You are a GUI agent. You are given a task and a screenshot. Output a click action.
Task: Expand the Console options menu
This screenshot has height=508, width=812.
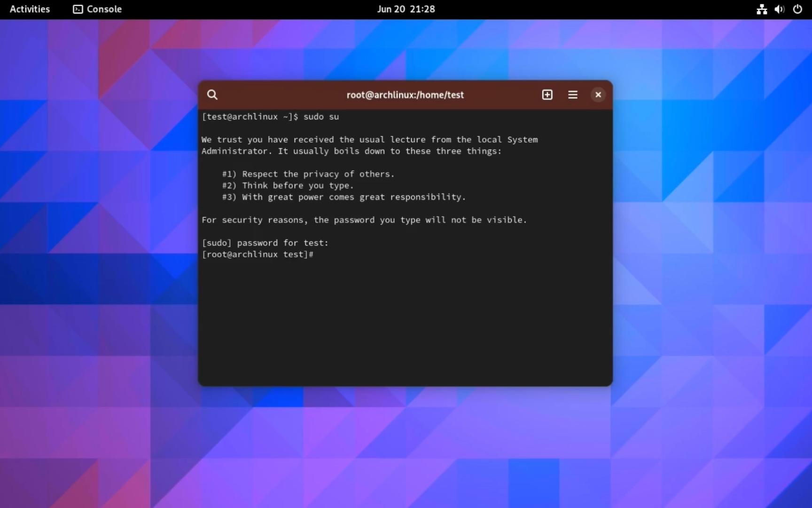pyautogui.click(x=572, y=95)
